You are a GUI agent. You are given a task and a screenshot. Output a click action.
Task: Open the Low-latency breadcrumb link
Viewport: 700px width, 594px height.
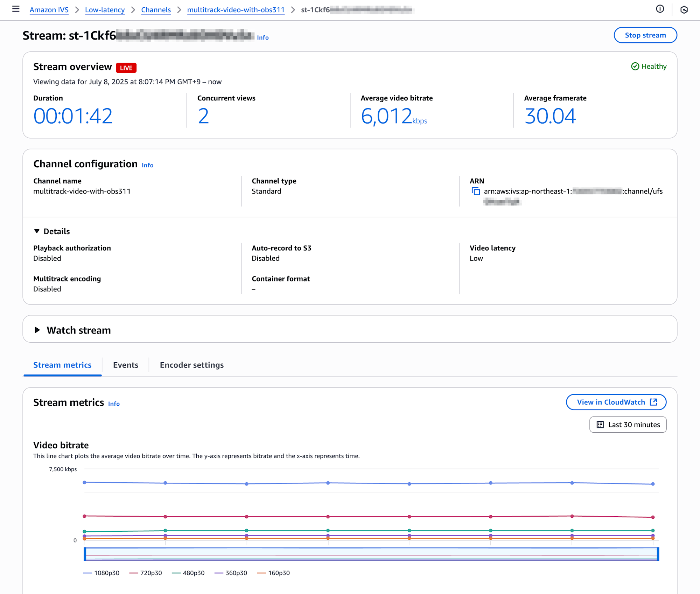coord(105,10)
